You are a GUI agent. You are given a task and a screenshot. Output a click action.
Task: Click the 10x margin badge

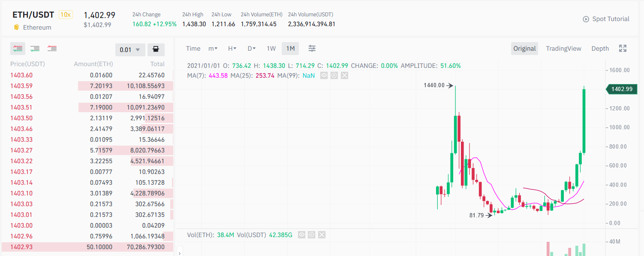66,15
